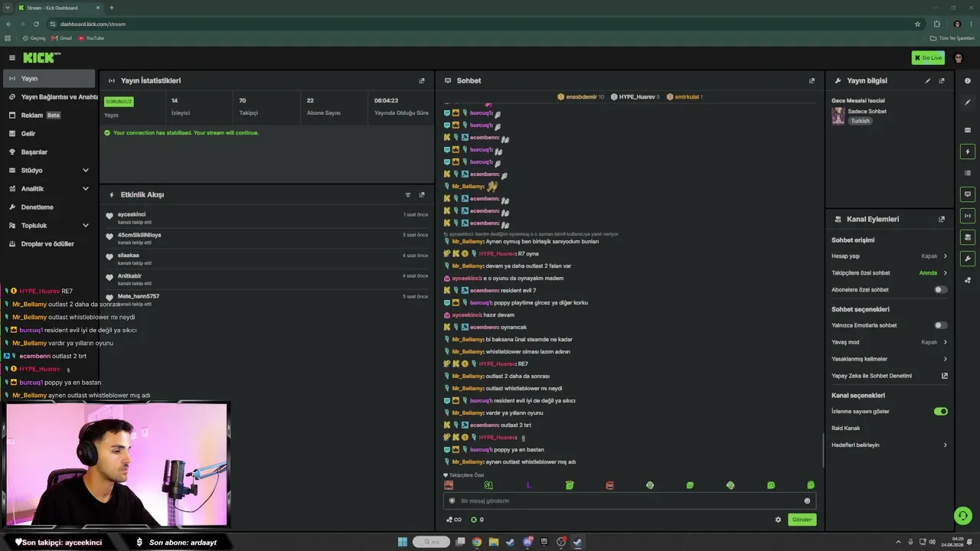The height and width of the screenshot is (551, 980).
Task: Pop out the Yayın İstatistikleri panel
Action: click(422, 80)
